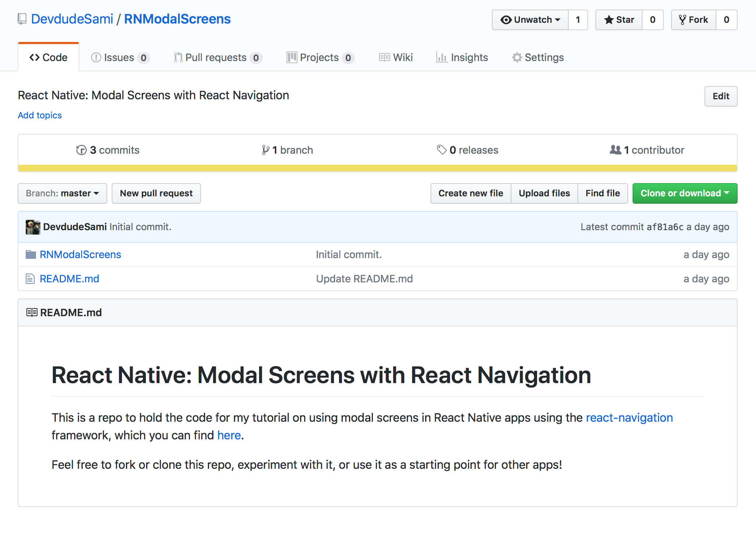Image resolution: width=756 pixels, height=539 pixels.
Task: Click New pull request button
Action: [156, 193]
